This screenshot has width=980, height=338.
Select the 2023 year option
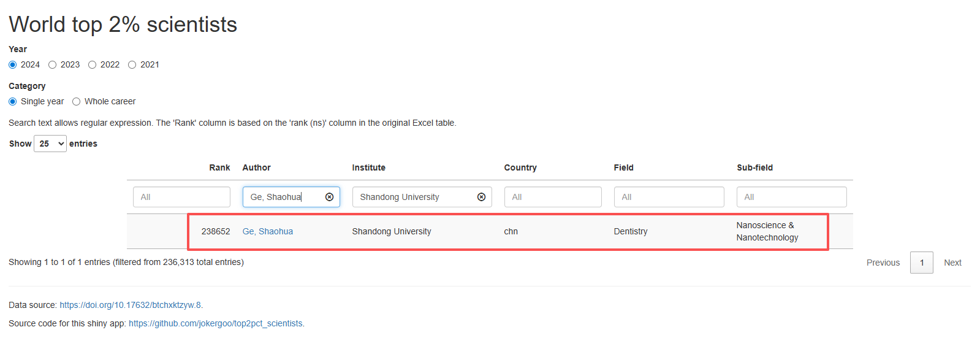[53, 65]
